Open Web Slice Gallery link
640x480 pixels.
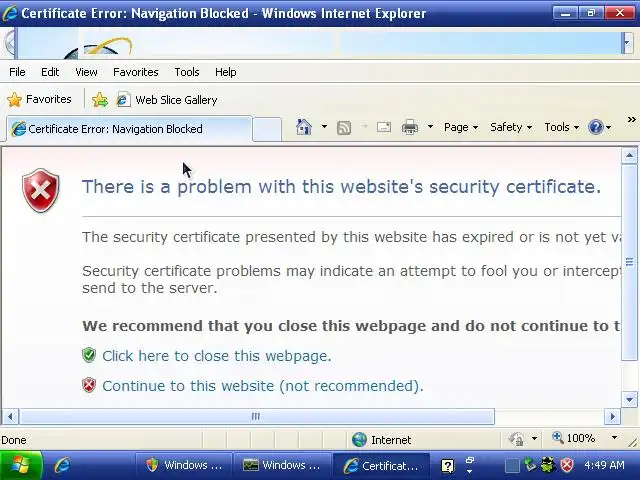point(167,100)
